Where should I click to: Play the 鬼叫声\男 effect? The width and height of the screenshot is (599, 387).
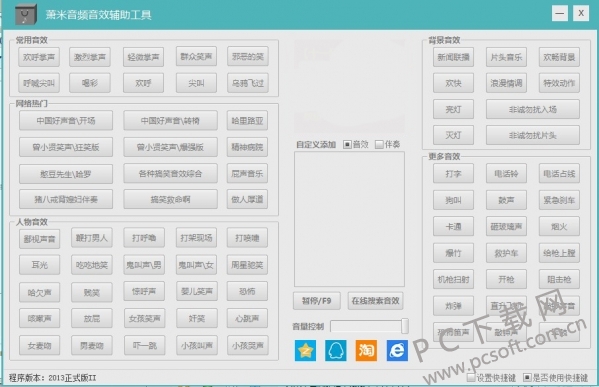pos(144,265)
